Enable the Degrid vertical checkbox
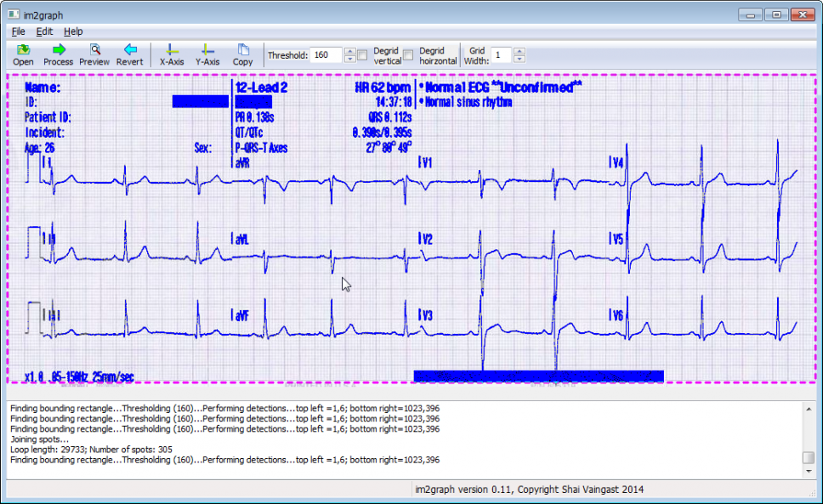Image resolution: width=823 pixels, height=504 pixels. [x=362, y=55]
